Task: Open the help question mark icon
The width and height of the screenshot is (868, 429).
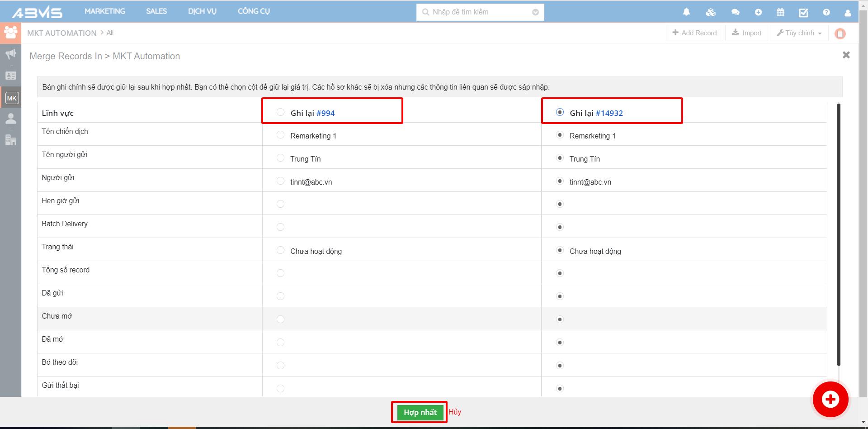Action: [826, 12]
